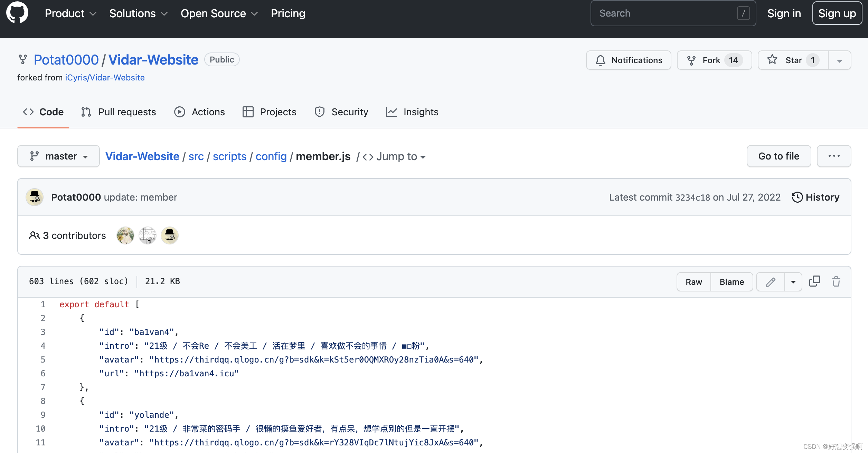The width and height of the screenshot is (868, 453).
Task: Click the "url": "https://ba1van4.icu" line
Action: pos(169,374)
